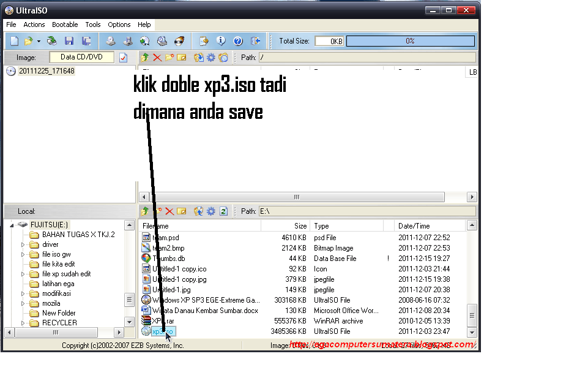Click the Up folder icon in image pane toolbar
The height and width of the screenshot is (378, 588).
pos(145,58)
